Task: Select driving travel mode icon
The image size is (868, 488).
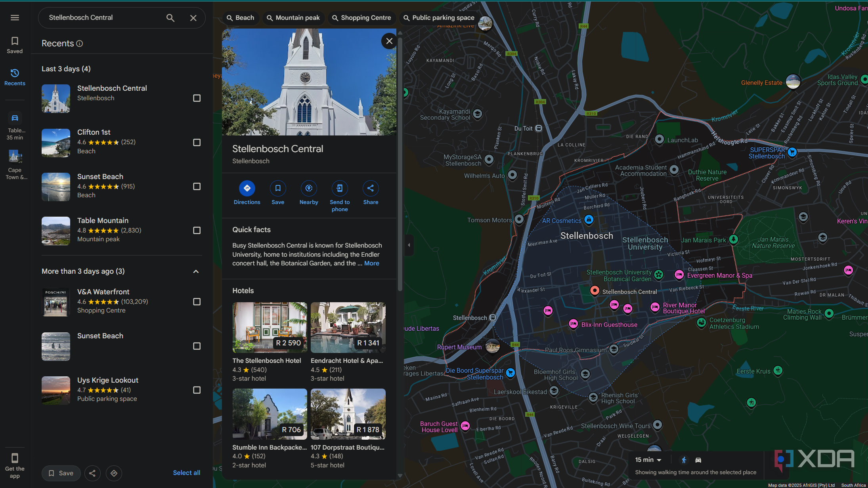Action: pos(698,460)
